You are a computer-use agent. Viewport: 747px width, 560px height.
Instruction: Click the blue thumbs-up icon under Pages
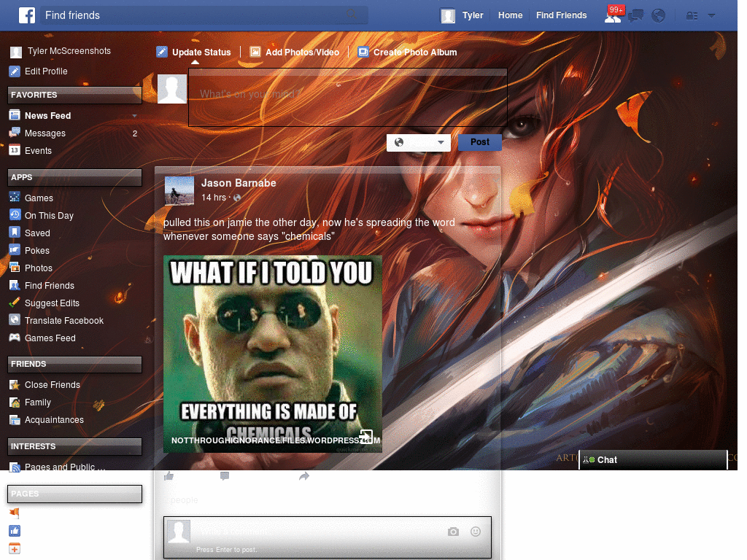tap(15, 531)
